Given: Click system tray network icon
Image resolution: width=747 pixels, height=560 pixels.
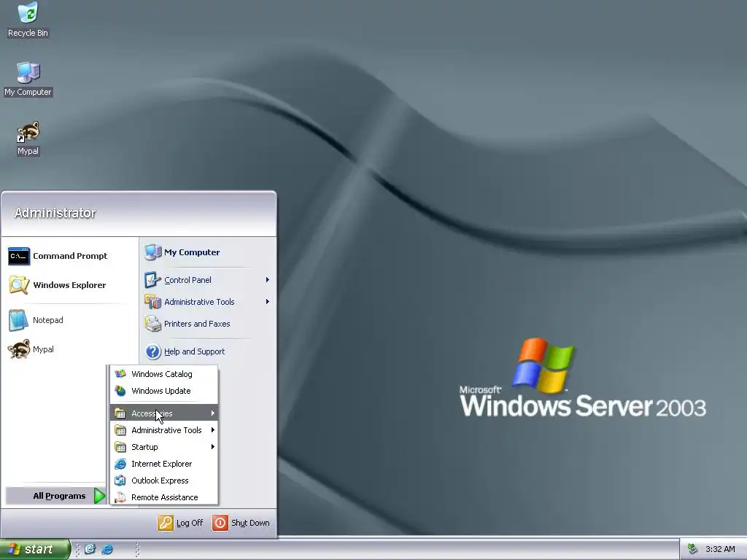Looking at the screenshot, I should click(x=692, y=549).
